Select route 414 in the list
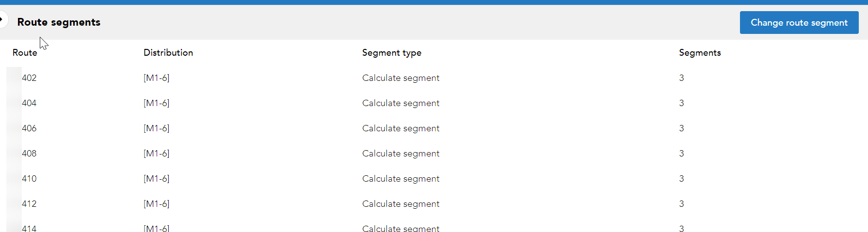 click(29, 228)
